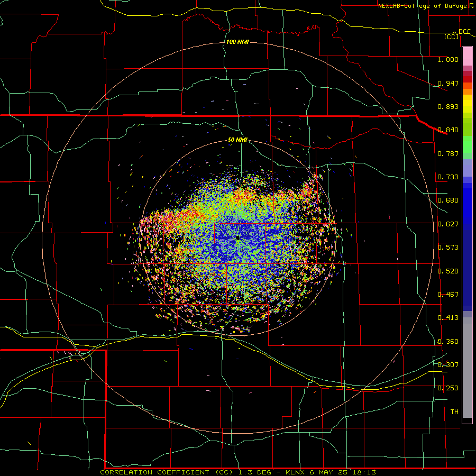
Task: Click the 18:13 timestamp
Action: coord(364,472)
